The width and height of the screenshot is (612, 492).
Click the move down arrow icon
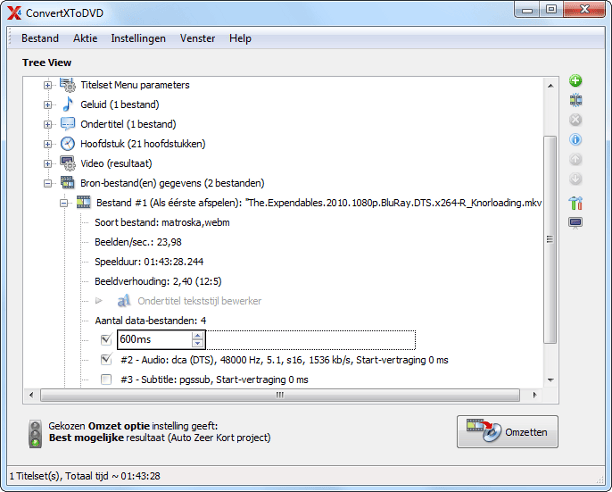[575, 179]
